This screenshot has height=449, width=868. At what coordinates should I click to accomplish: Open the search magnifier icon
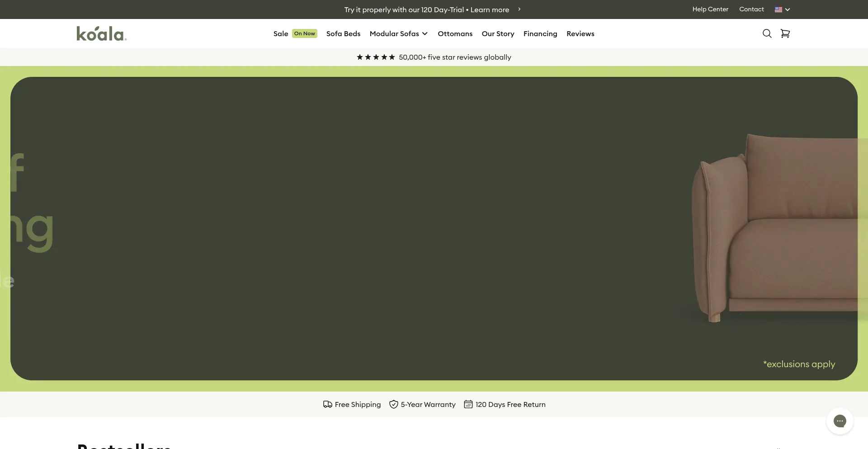click(767, 33)
